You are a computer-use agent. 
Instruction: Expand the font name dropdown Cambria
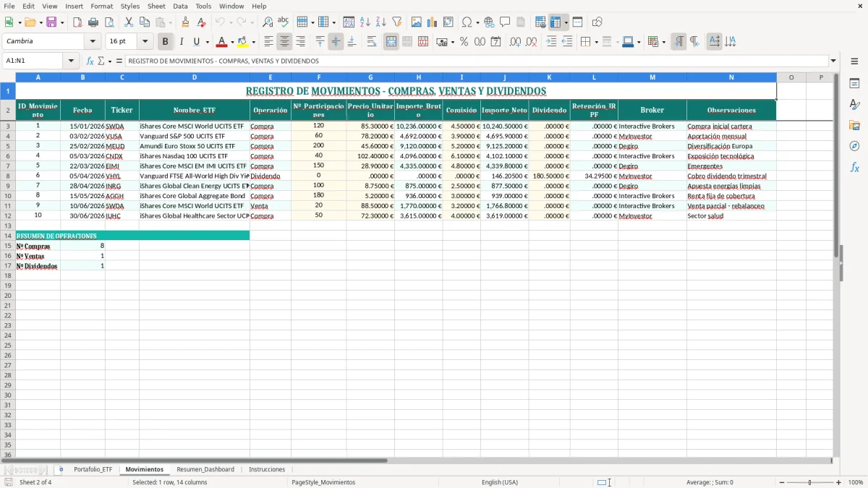(93, 42)
